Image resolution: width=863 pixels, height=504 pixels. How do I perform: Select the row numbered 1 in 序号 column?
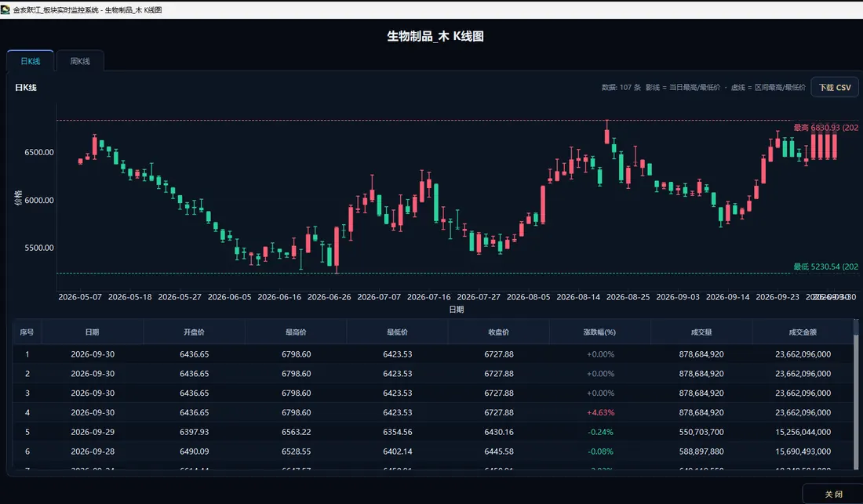tap(27, 354)
